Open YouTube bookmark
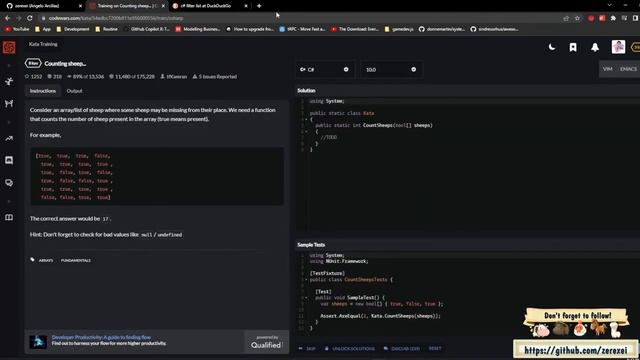This screenshot has height=360, width=640. point(17,29)
